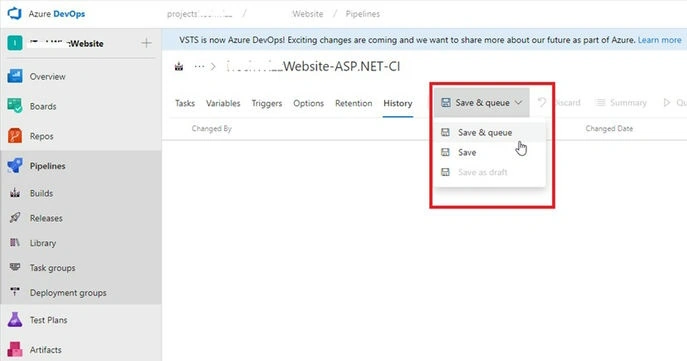Choose Save from dropdown menu

pos(490,152)
